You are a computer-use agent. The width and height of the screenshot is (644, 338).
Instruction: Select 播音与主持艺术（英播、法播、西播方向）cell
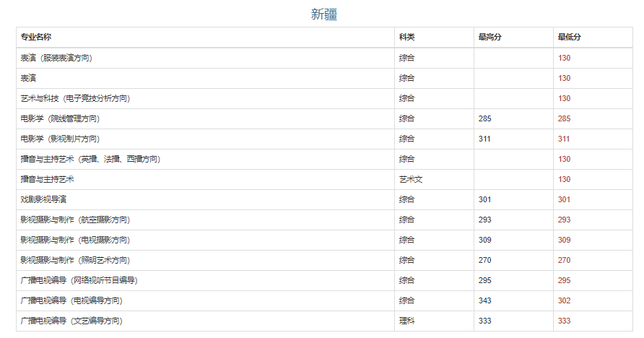click(x=90, y=159)
